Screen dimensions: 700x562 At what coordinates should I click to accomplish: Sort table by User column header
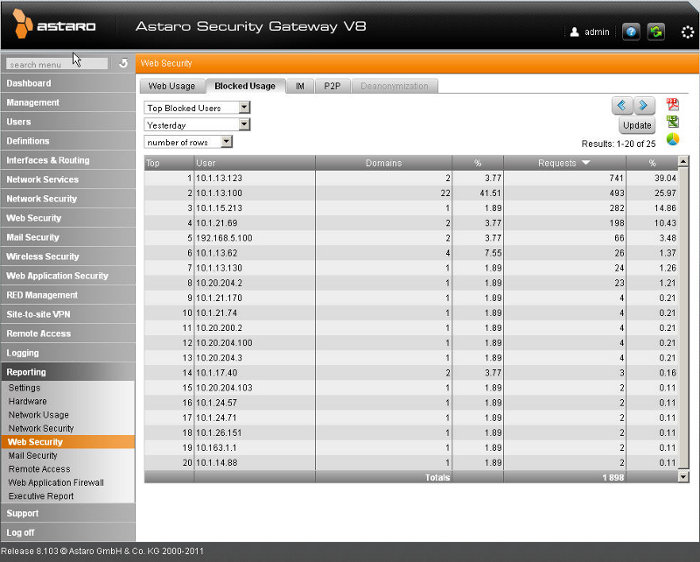click(255, 163)
